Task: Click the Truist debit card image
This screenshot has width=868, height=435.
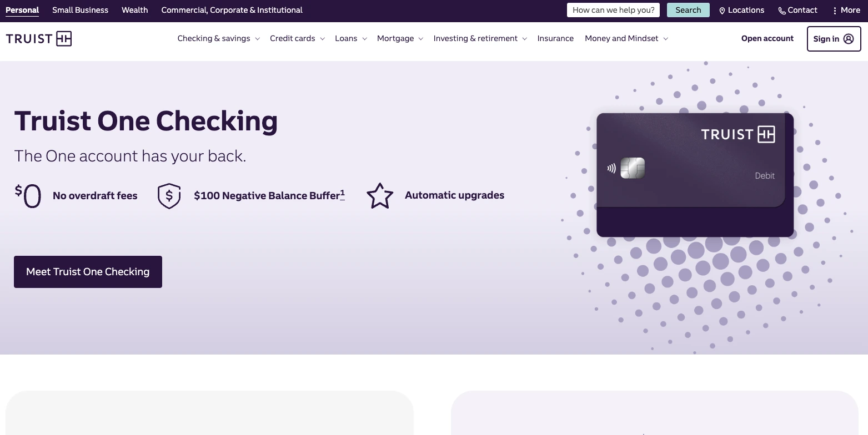Action: pos(695,175)
